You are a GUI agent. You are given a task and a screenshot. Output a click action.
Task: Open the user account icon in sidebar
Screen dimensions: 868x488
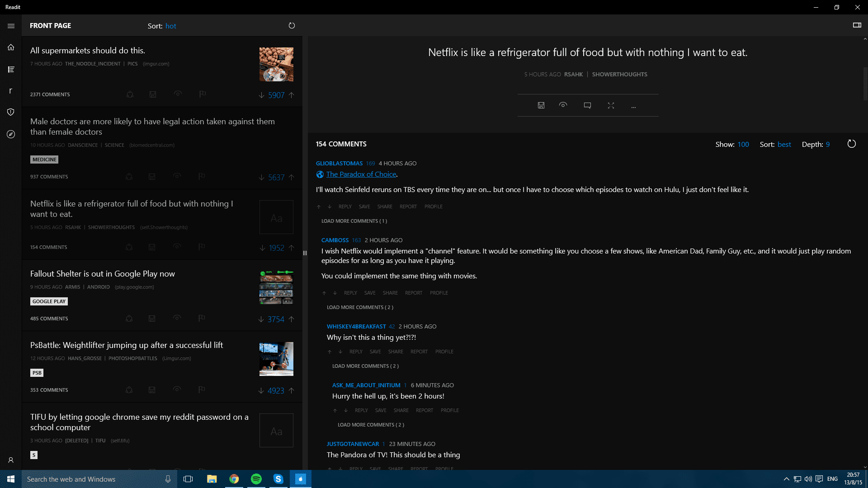11,460
